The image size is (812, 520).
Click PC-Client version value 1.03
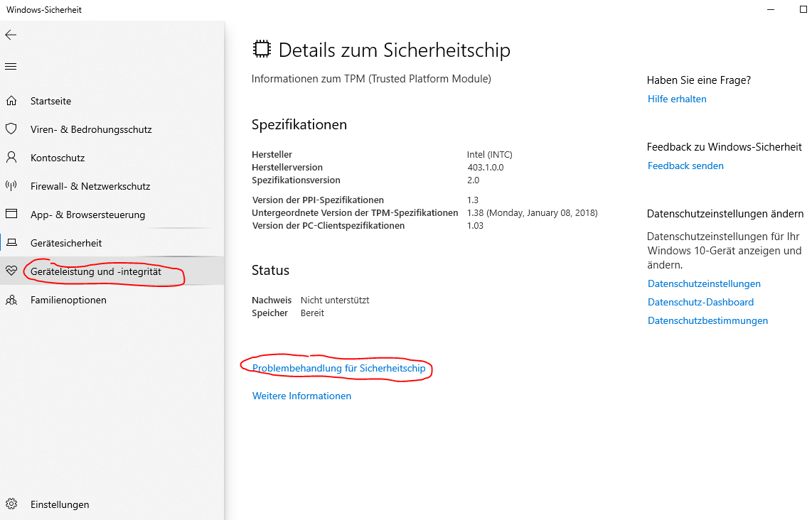[475, 226]
